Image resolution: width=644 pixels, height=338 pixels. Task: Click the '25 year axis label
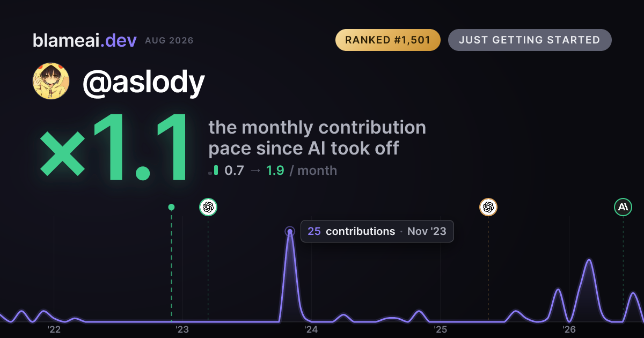(441, 329)
